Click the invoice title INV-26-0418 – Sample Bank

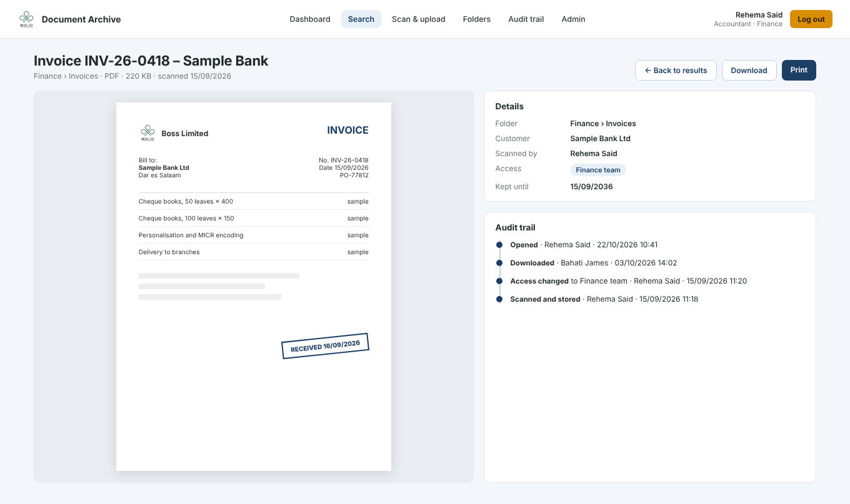point(151,61)
